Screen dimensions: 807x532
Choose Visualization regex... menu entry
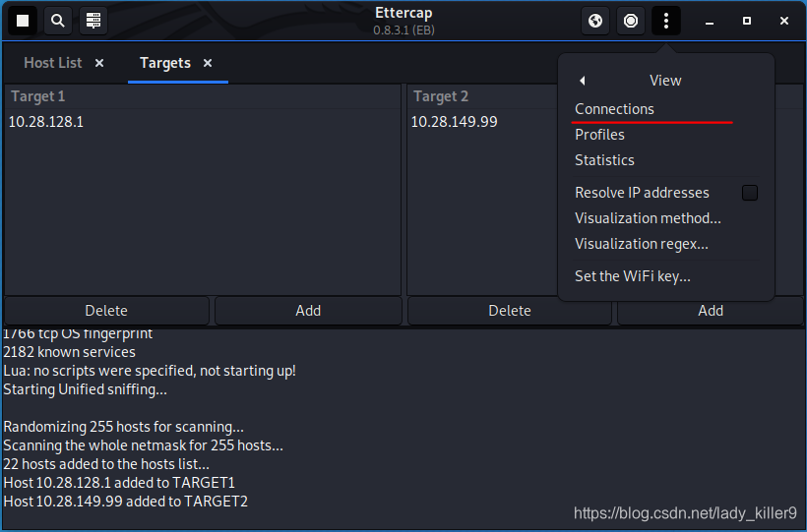click(x=642, y=244)
